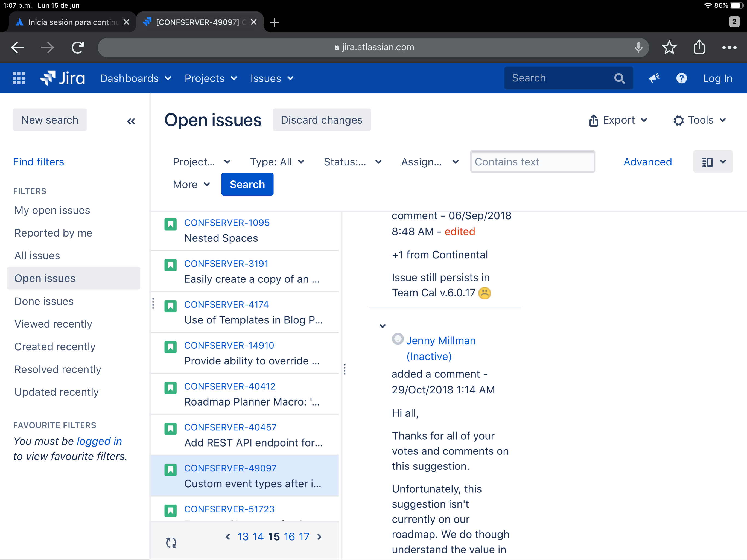Go to page 16 of results
Screen dimensions: 747x560
click(289, 537)
